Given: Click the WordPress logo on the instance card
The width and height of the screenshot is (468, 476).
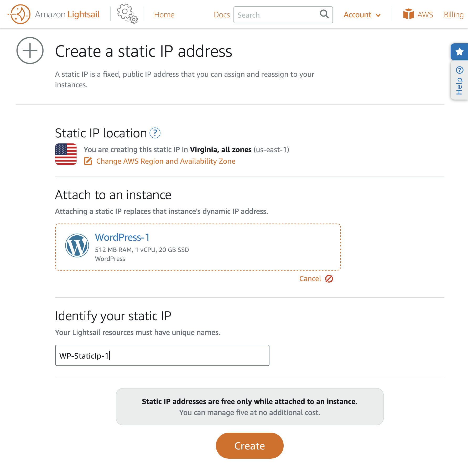Looking at the screenshot, I should (77, 245).
